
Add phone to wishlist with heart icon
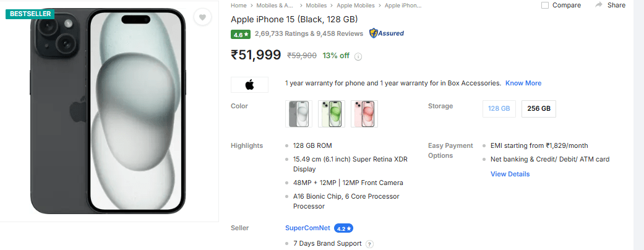point(202,18)
